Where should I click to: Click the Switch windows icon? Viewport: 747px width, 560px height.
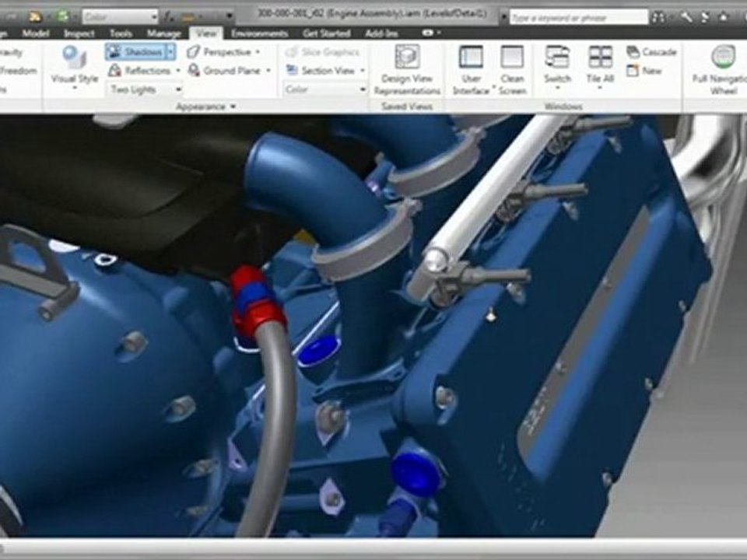557,57
